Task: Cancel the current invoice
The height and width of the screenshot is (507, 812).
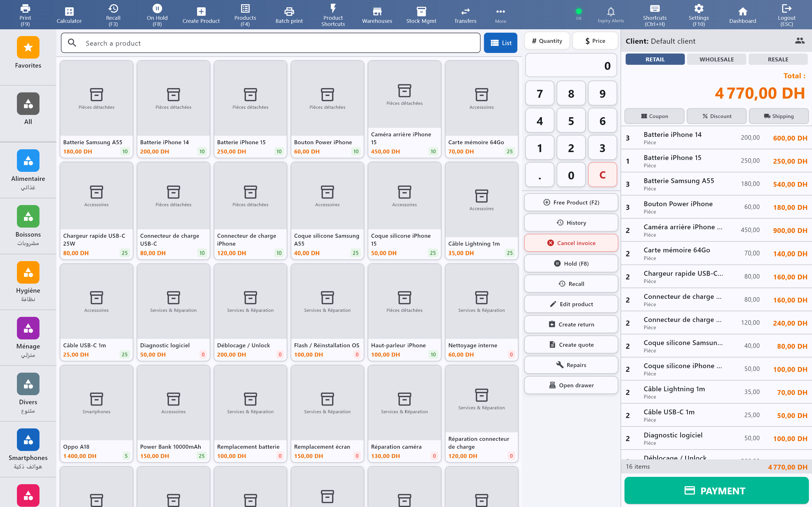Action: [x=571, y=243]
